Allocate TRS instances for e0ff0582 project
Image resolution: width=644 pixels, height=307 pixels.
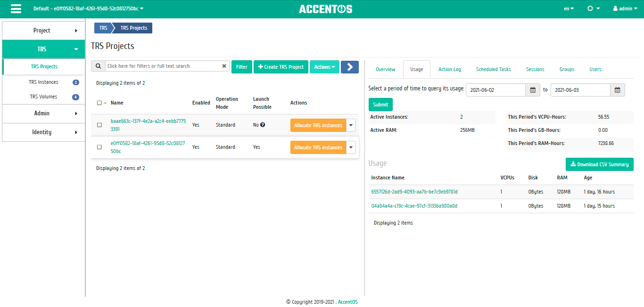pos(318,147)
